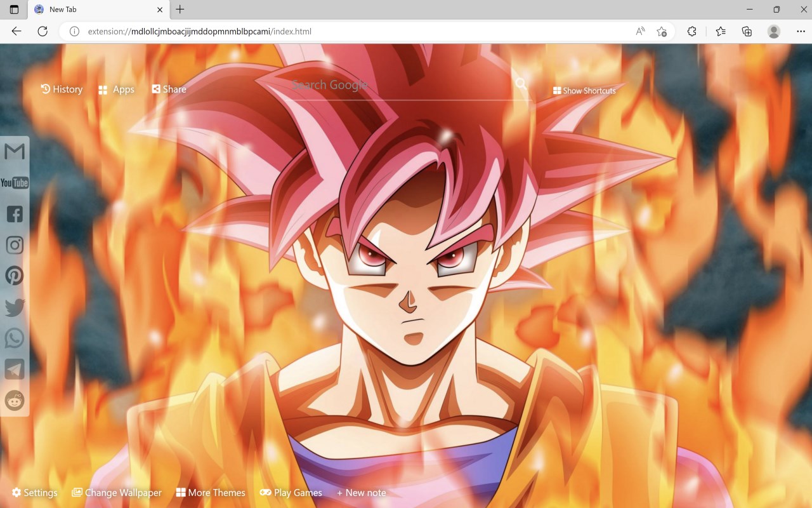This screenshot has height=508, width=812.
Task: Go back to the previous page
Action: [16, 31]
